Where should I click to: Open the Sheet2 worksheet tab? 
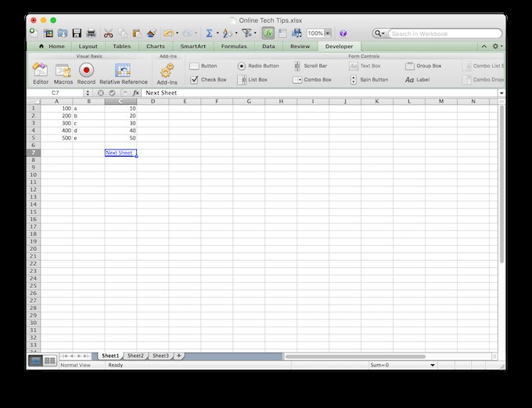tap(135, 356)
